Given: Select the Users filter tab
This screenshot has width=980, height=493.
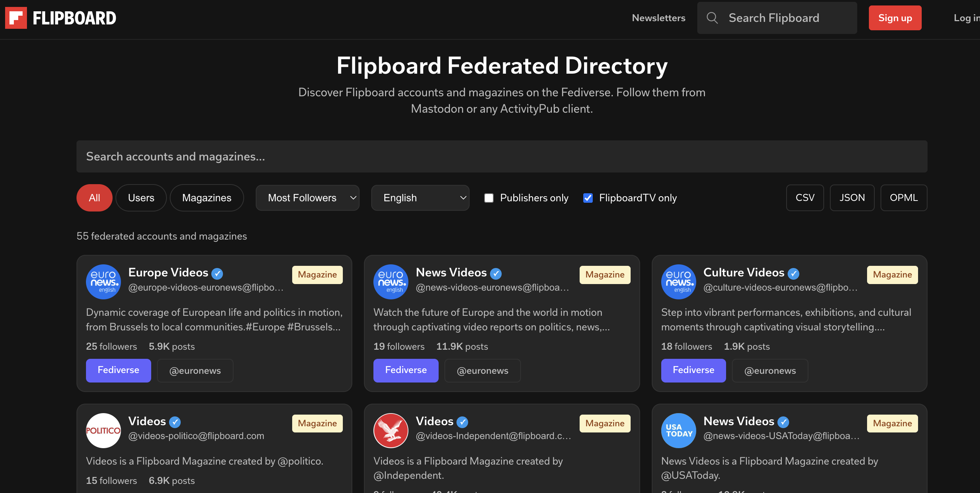Looking at the screenshot, I should (141, 198).
